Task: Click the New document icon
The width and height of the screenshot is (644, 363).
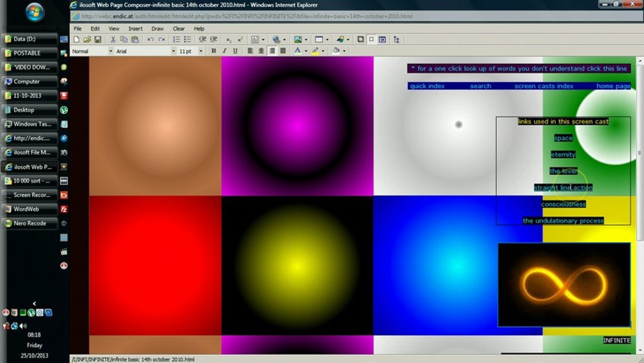Action: [x=76, y=39]
